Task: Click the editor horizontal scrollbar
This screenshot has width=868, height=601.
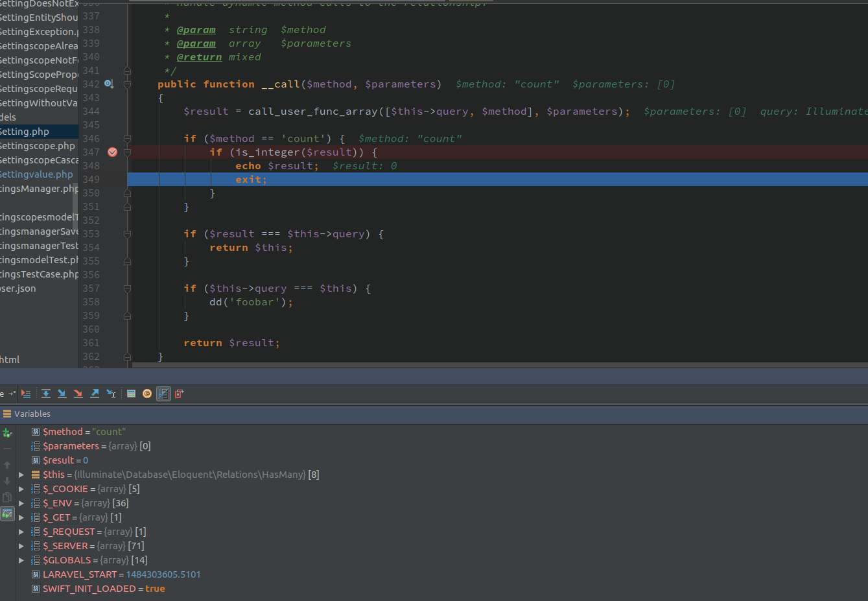Action: pos(500,365)
